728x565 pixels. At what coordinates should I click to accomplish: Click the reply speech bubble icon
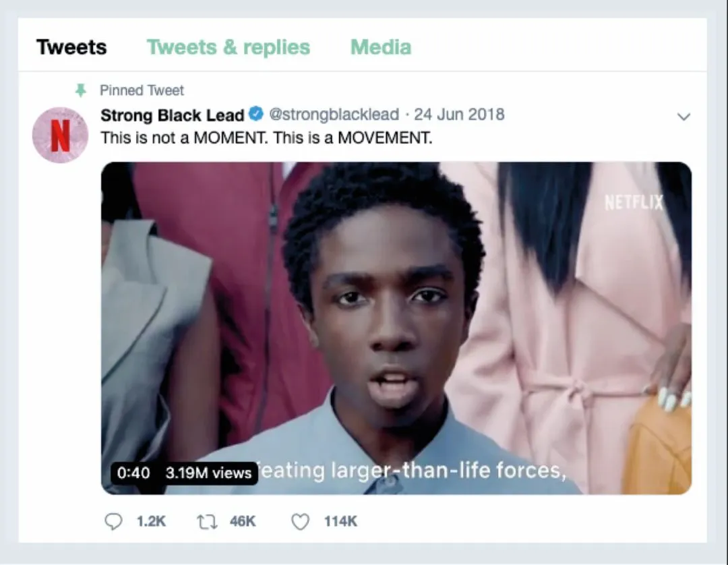tap(115, 521)
